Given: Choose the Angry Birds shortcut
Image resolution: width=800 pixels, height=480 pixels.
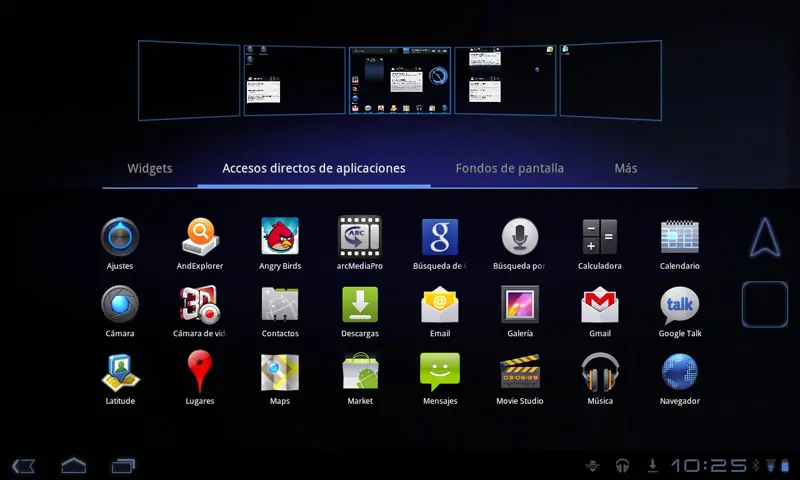Looking at the screenshot, I should pyautogui.click(x=280, y=236).
